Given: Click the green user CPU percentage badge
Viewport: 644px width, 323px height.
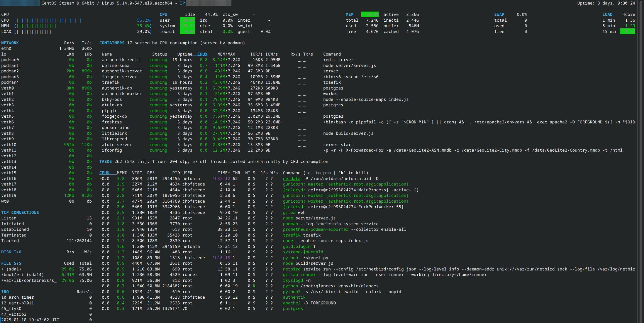Looking at the screenshot, I should coord(187,20).
